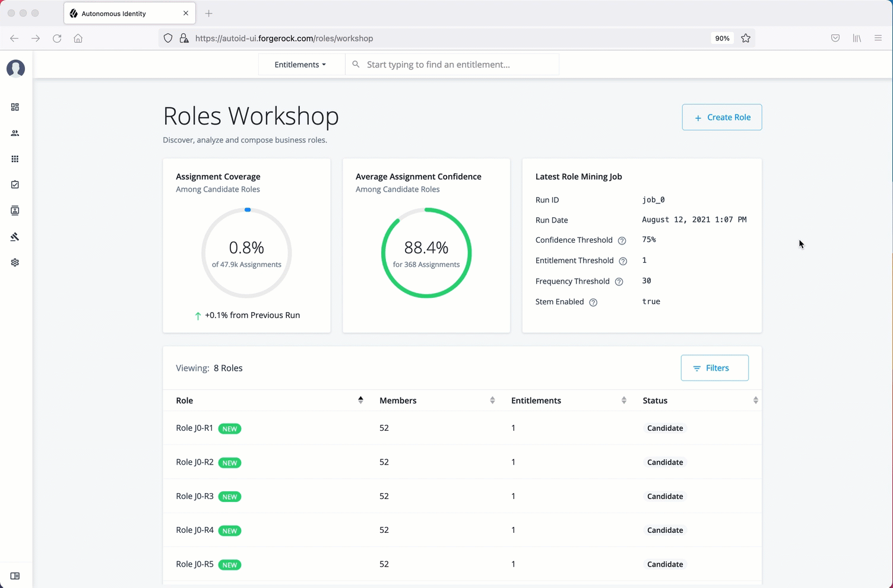The image size is (893, 588).
Task: Click the Confidence Threshold help icon
Action: pyautogui.click(x=622, y=241)
